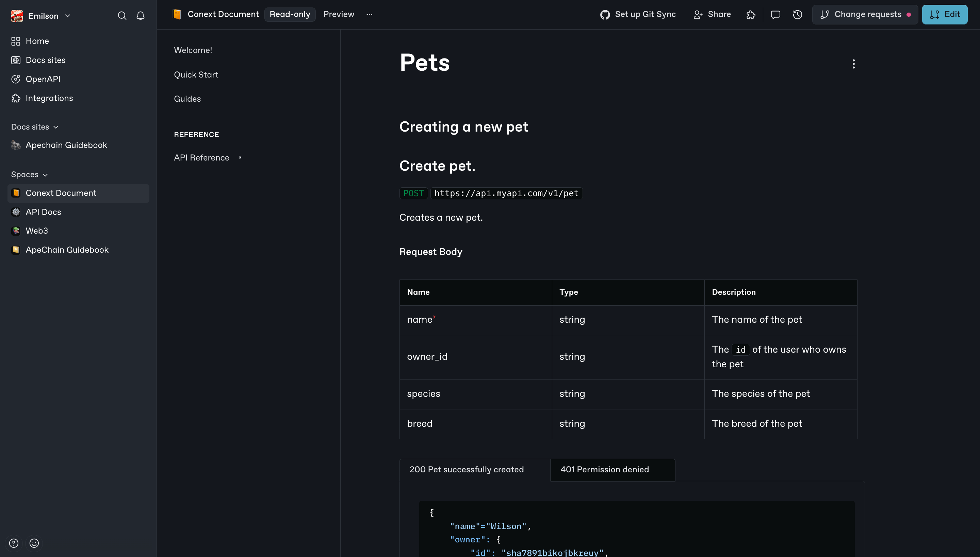Open Change requests panel
The width and height of the screenshot is (980, 557).
pos(865,15)
